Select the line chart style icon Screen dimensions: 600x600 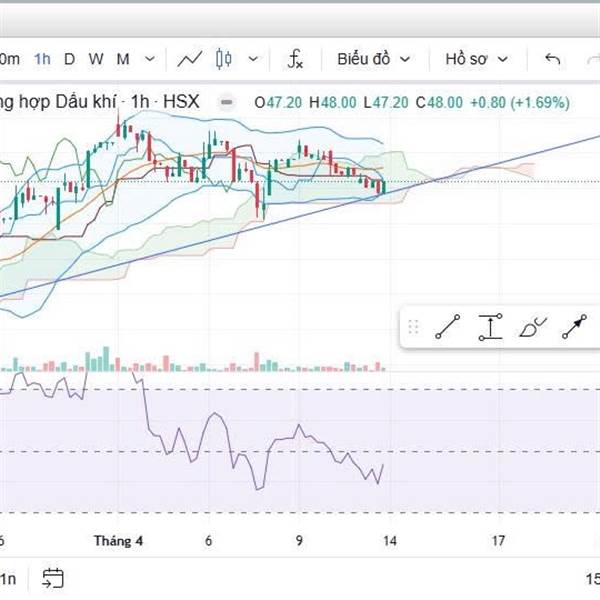click(190, 59)
